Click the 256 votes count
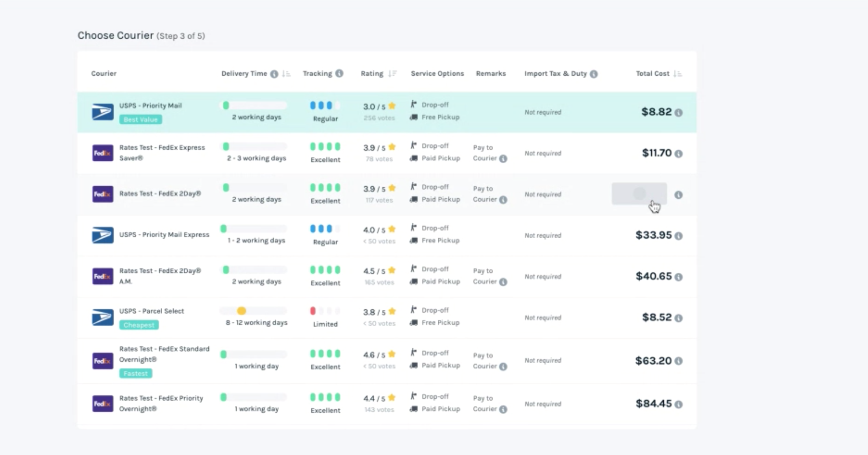This screenshot has height=455, width=868. 379,118
